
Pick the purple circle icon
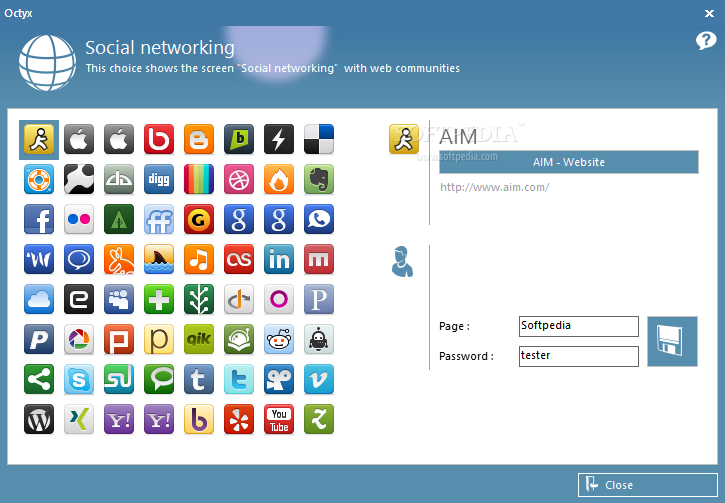coord(279,299)
